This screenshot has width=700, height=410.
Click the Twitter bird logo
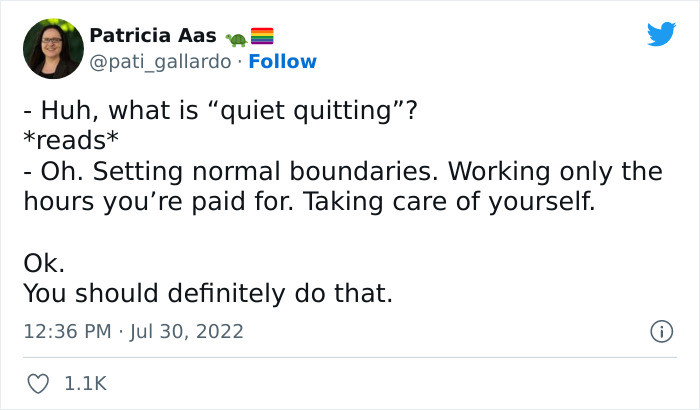click(661, 34)
